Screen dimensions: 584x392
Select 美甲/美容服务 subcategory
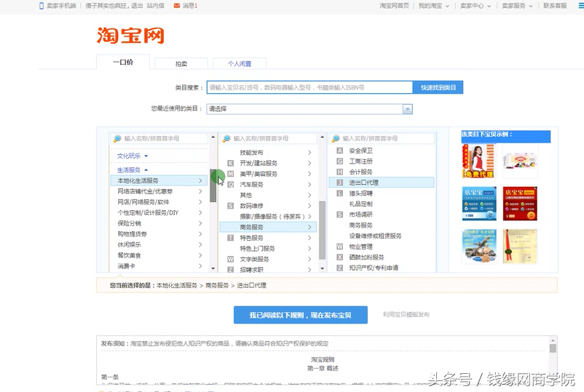point(268,174)
